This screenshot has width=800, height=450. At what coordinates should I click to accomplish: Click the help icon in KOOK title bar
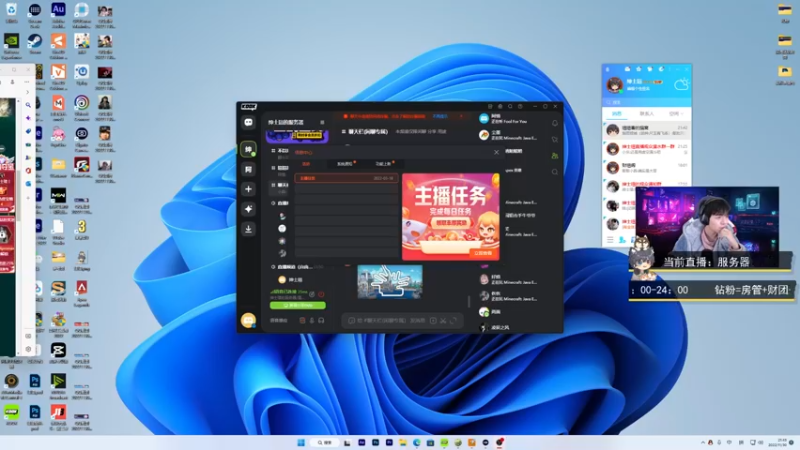[x=520, y=106]
